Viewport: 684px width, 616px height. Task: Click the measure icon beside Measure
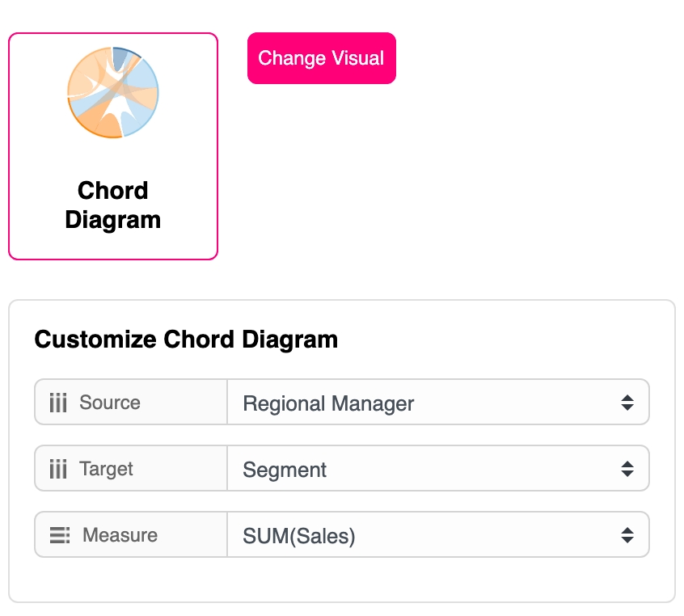point(60,535)
